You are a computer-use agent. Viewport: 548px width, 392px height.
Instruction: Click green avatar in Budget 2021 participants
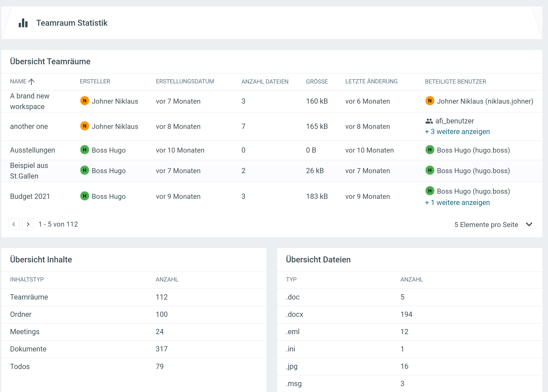(x=430, y=191)
